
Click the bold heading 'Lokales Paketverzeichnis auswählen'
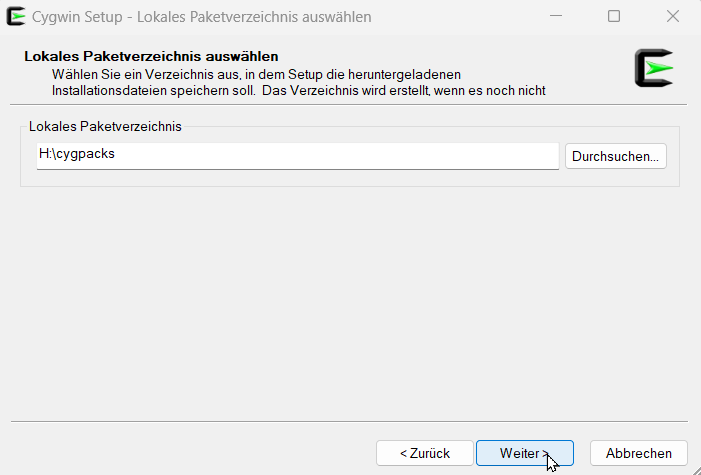[x=151, y=56]
